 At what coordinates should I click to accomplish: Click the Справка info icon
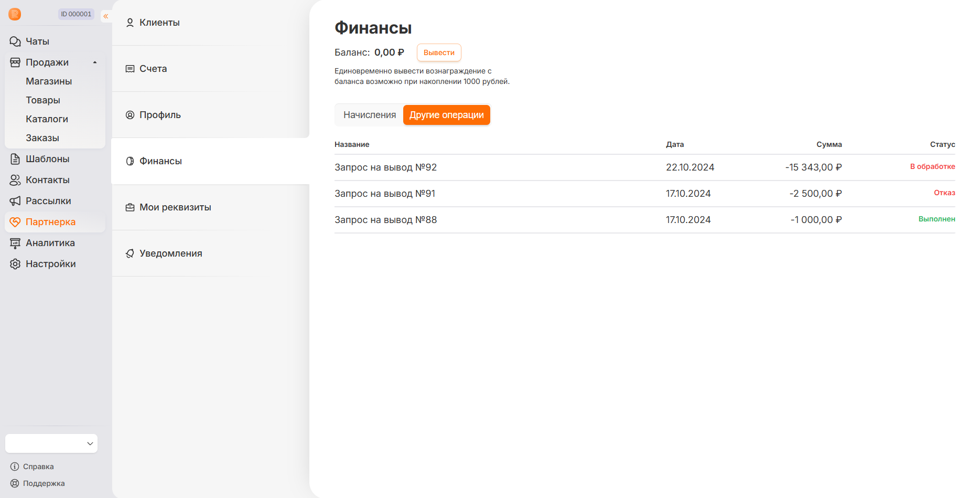click(15, 467)
